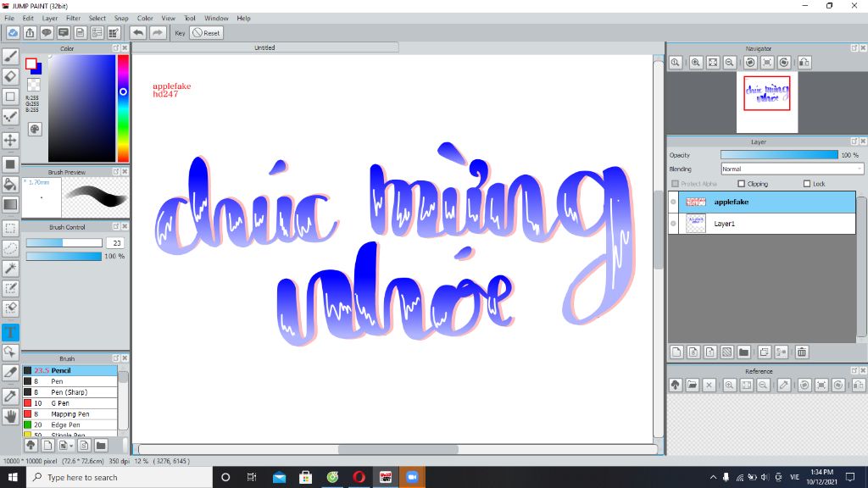The width and height of the screenshot is (868, 488).
Task: Create a new color layer in Layer panel
Action: (x=676, y=352)
